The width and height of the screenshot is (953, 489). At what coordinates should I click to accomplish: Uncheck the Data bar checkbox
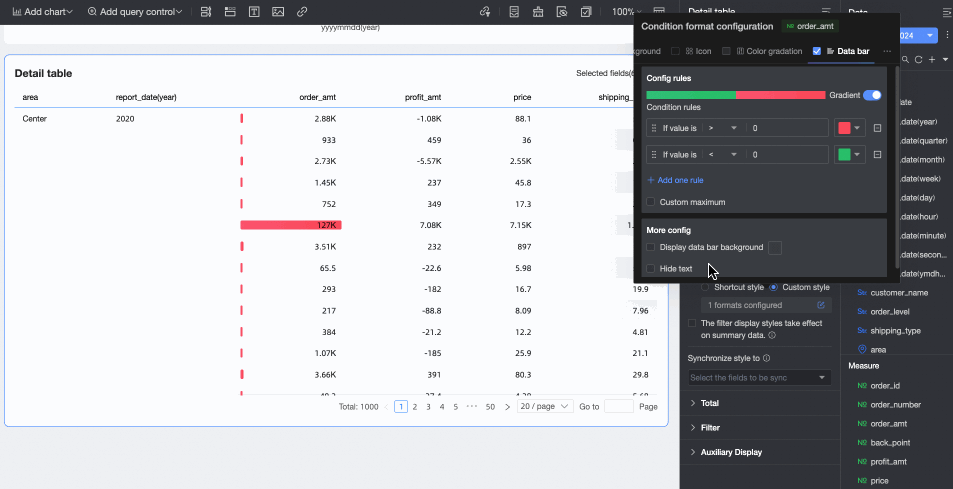(817, 52)
